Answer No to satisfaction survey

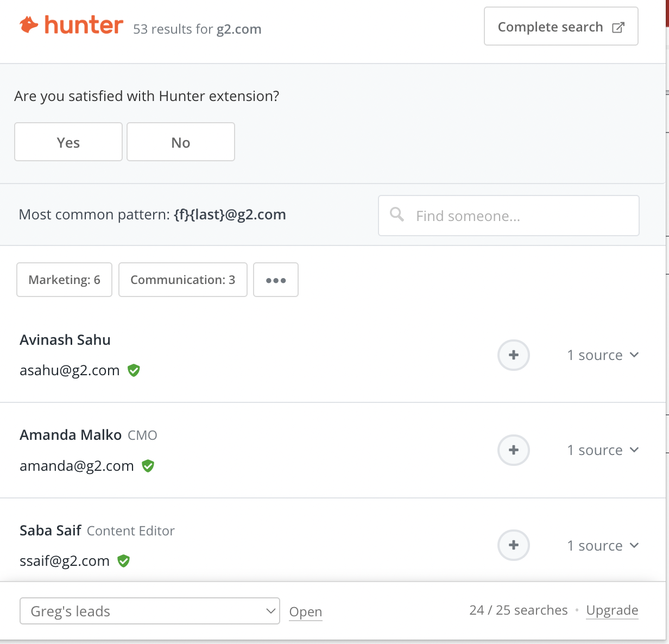pyautogui.click(x=181, y=142)
